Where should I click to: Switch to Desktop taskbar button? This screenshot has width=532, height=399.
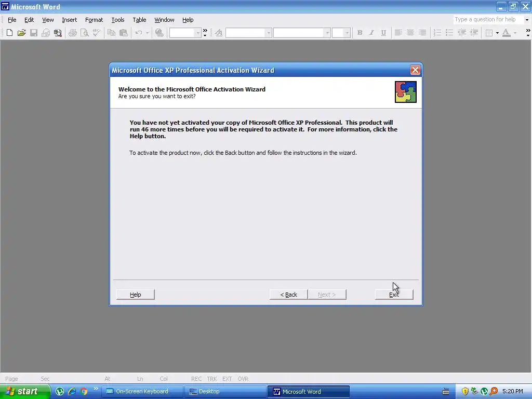click(225, 392)
